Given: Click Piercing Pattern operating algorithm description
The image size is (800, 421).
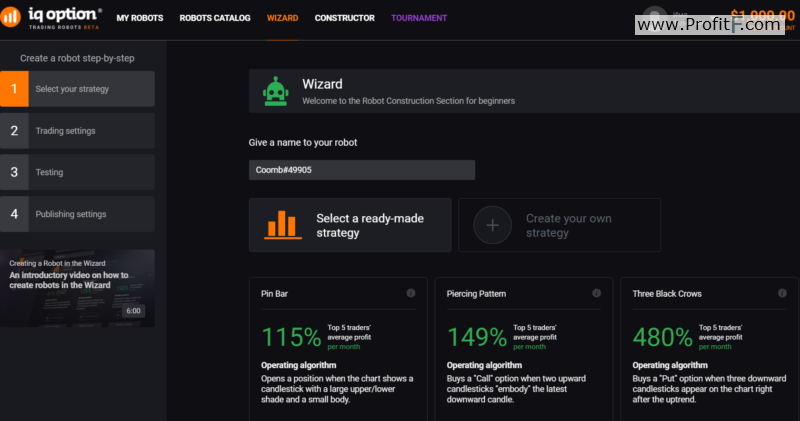Looking at the screenshot, I should tap(516, 389).
